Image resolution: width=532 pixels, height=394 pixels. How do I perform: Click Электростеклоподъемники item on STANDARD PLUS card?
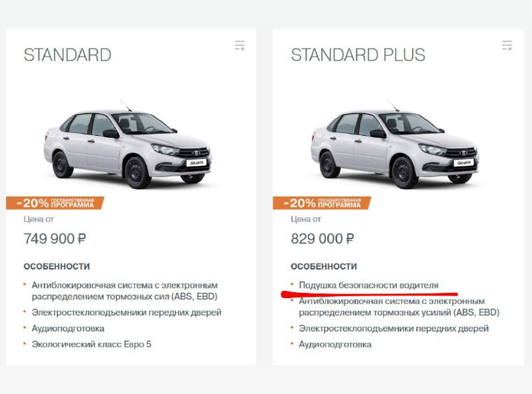click(394, 329)
